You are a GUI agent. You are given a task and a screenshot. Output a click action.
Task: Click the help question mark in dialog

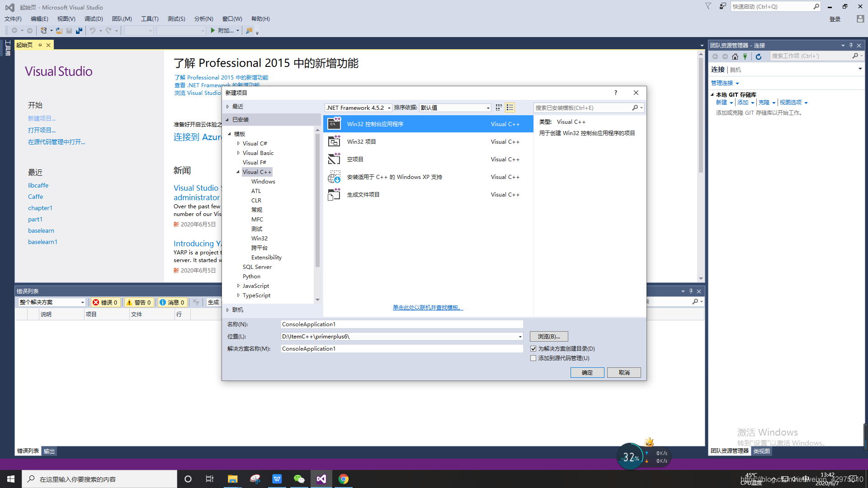click(x=615, y=93)
